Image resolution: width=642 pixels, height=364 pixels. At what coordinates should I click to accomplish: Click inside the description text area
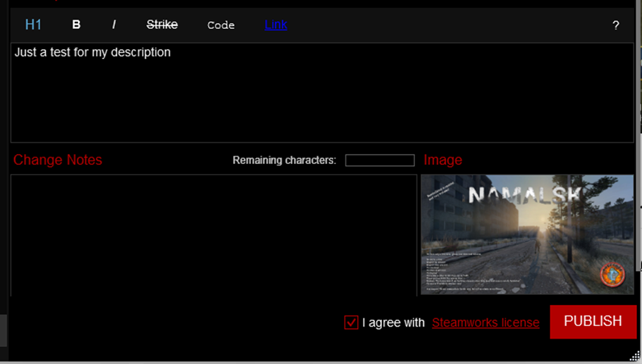coord(322,93)
